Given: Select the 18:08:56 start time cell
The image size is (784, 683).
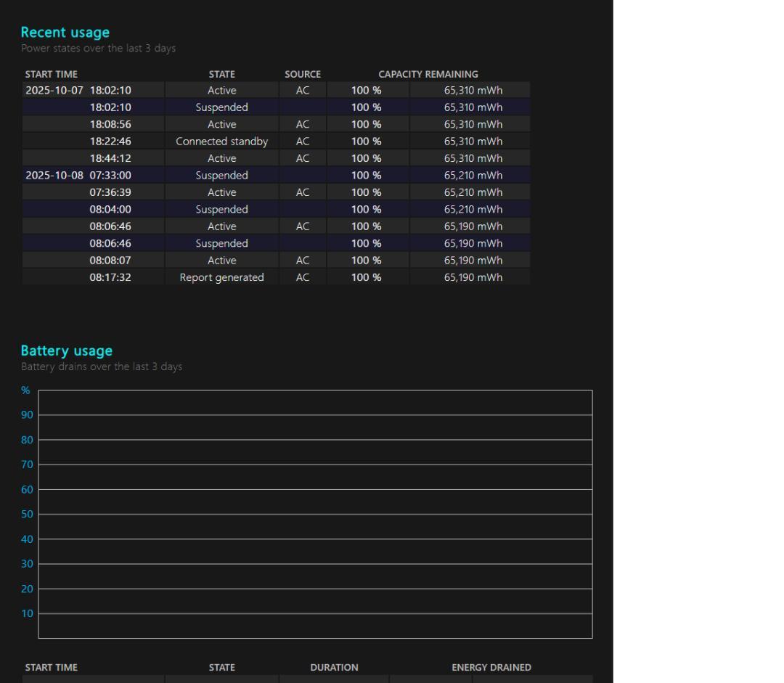Looking at the screenshot, I should coord(110,125).
